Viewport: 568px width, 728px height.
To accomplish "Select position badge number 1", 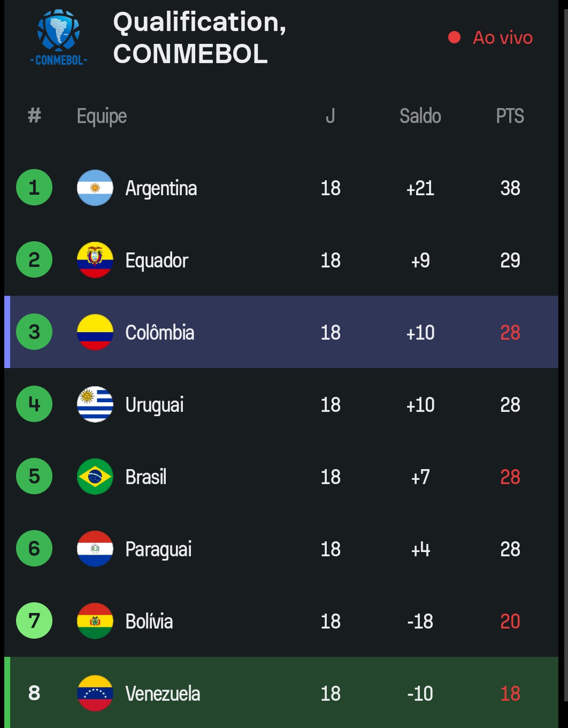I will pyautogui.click(x=34, y=188).
